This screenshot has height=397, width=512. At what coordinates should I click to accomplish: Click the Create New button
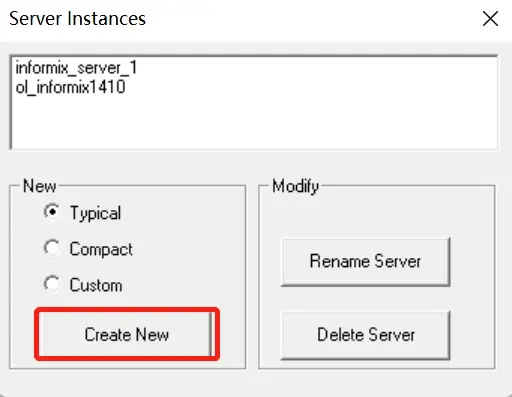tap(127, 334)
